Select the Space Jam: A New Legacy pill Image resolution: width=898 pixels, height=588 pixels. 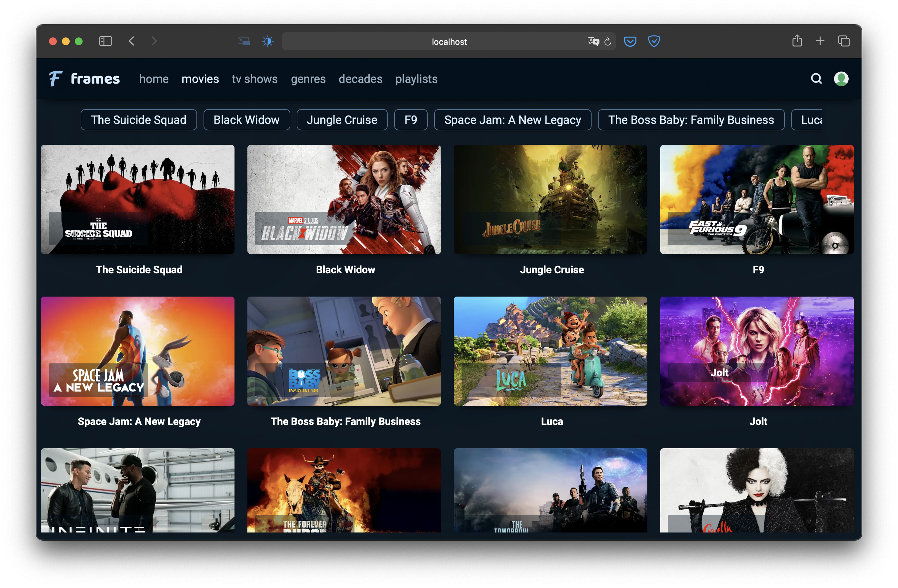click(513, 120)
